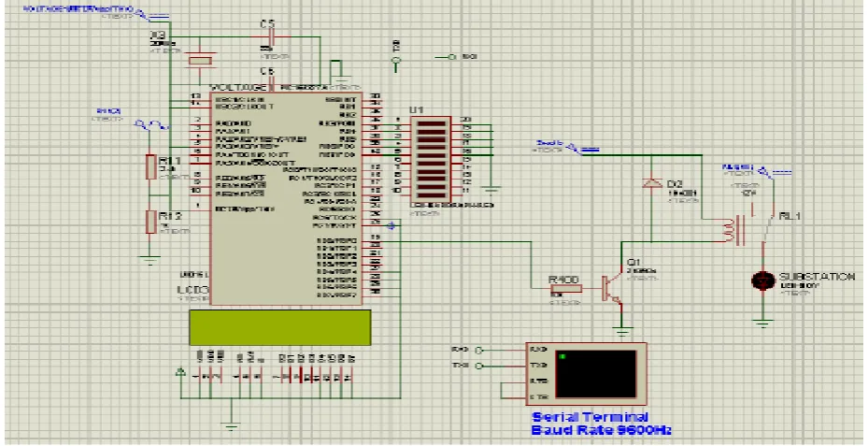Click the ground symbol below SUBSTATION lamp
Image resolution: width=868 pixels, height=446 pixels.
tap(762, 323)
